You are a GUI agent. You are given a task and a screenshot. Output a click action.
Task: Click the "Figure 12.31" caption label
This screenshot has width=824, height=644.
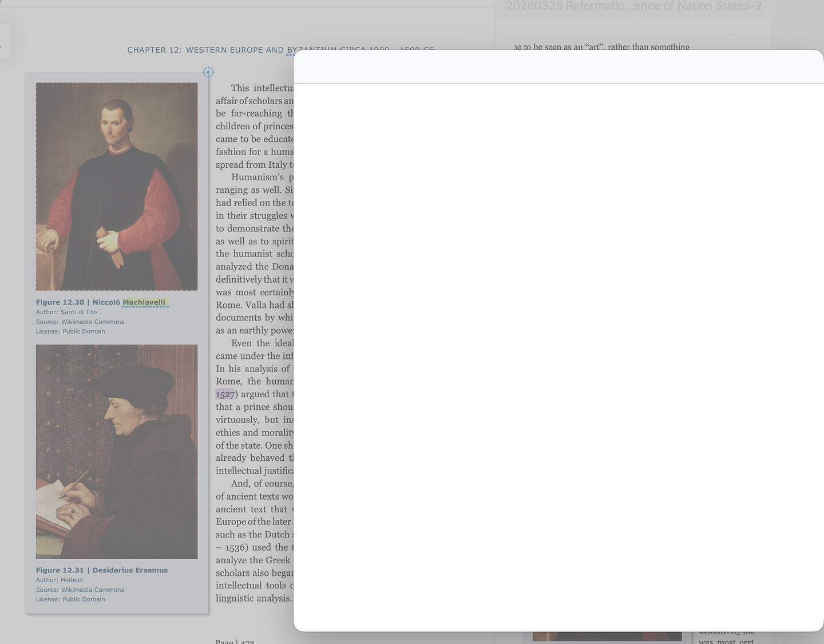60,570
